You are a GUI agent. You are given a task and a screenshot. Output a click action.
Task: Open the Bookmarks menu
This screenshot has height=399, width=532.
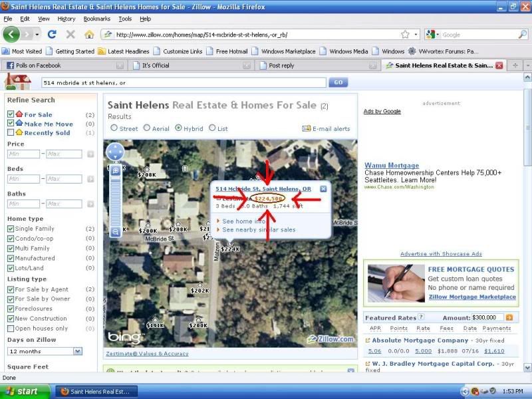click(x=96, y=19)
